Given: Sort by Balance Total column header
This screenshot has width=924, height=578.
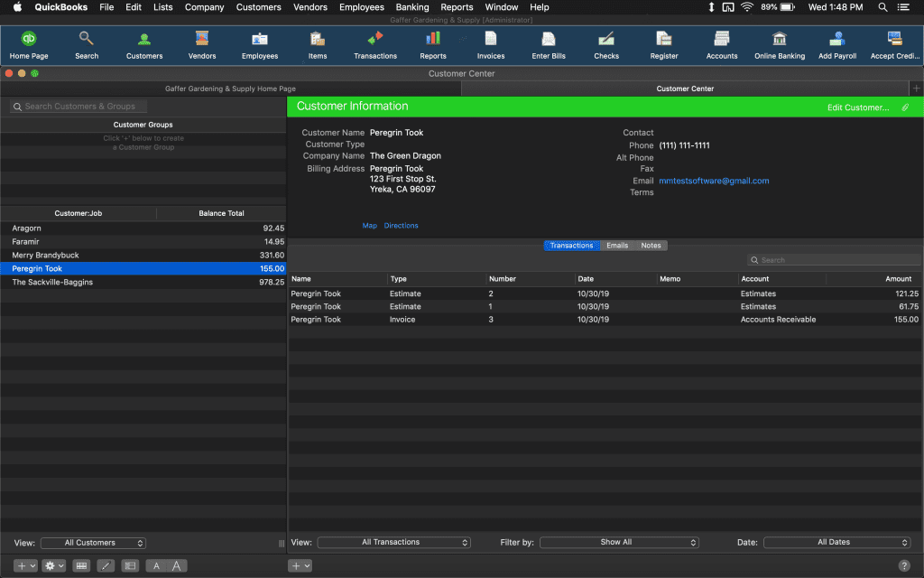Looking at the screenshot, I should click(222, 213).
